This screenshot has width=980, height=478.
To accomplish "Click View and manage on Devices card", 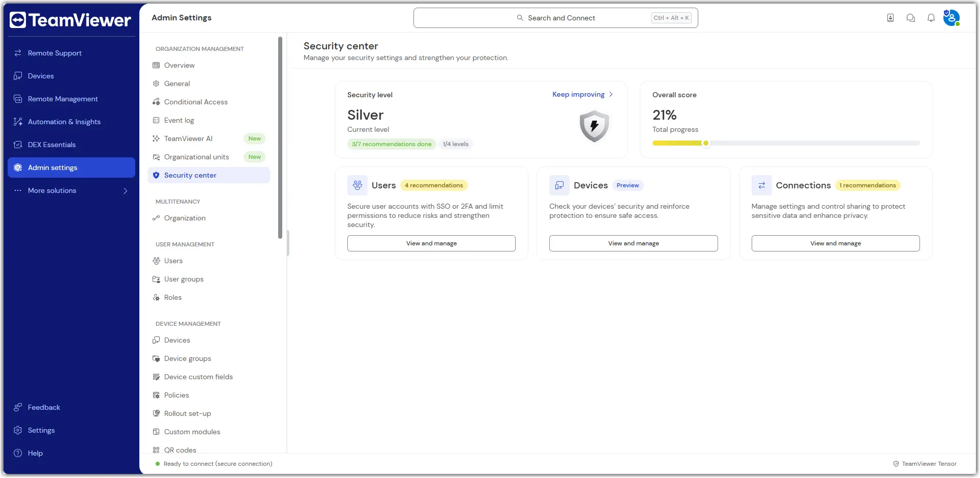I will pyautogui.click(x=633, y=243).
